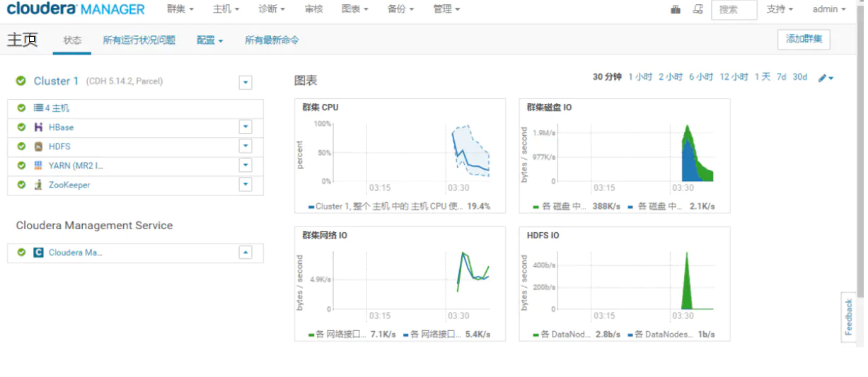Open the Feedback side tab
The height and width of the screenshot is (377, 868).
849,317
